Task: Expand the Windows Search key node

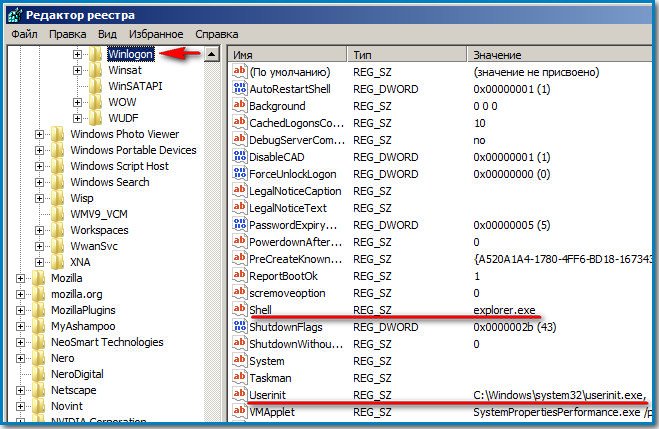Action: pyautogui.click(x=39, y=182)
